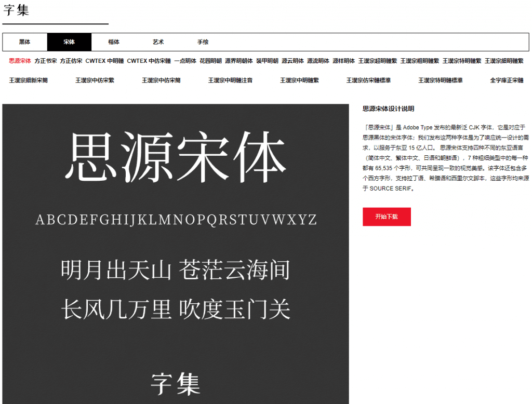Viewport: 532px width, 404px height.
Task: Select the 思源宋体 font link
Action: pyautogui.click(x=20, y=61)
